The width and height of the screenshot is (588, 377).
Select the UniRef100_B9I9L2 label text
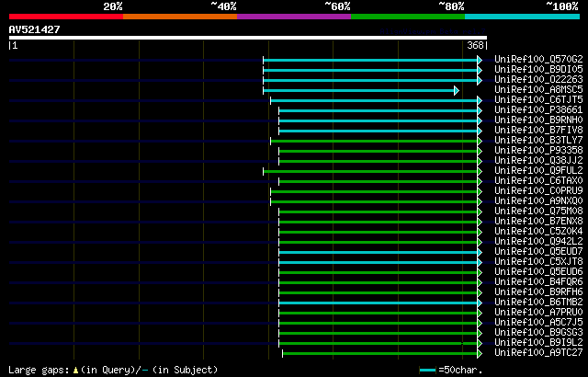pyautogui.click(x=538, y=343)
